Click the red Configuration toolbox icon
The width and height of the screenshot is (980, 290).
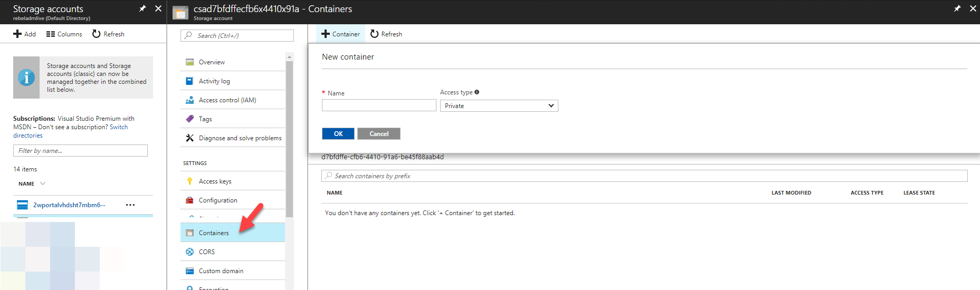pyautogui.click(x=189, y=200)
